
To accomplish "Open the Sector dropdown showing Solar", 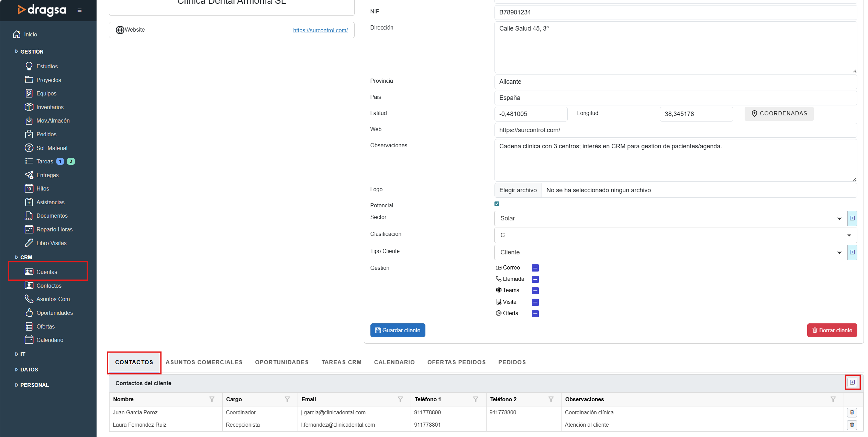I will (x=670, y=218).
